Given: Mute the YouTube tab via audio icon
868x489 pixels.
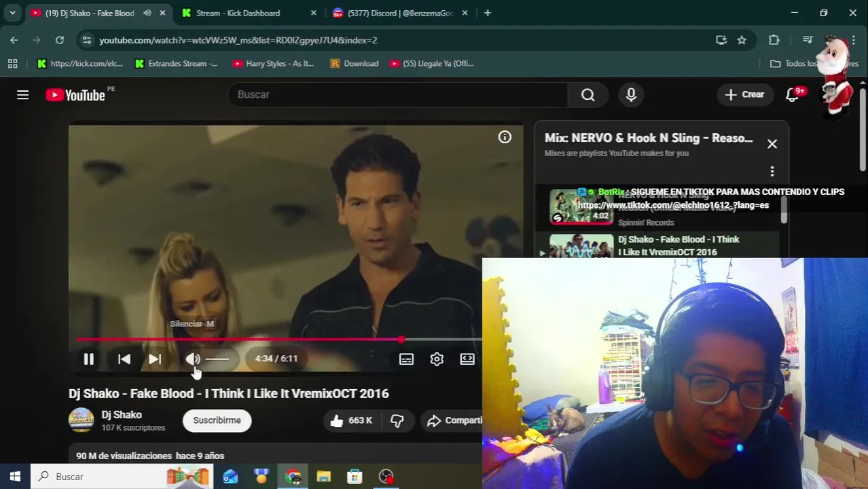Looking at the screenshot, I should 147,13.
